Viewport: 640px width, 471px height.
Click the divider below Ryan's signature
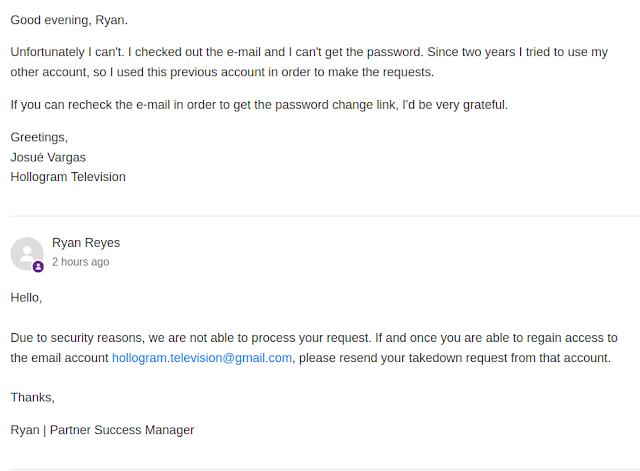point(320,468)
